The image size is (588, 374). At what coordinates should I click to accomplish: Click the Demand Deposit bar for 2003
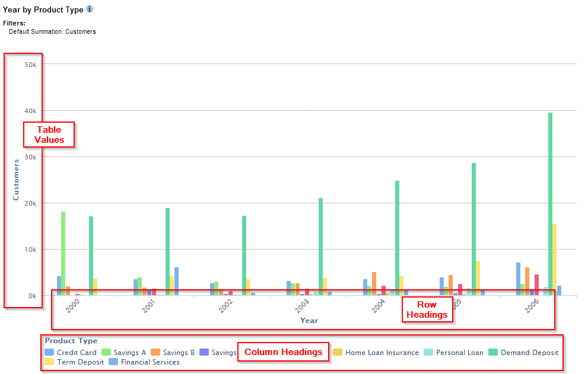(320, 246)
